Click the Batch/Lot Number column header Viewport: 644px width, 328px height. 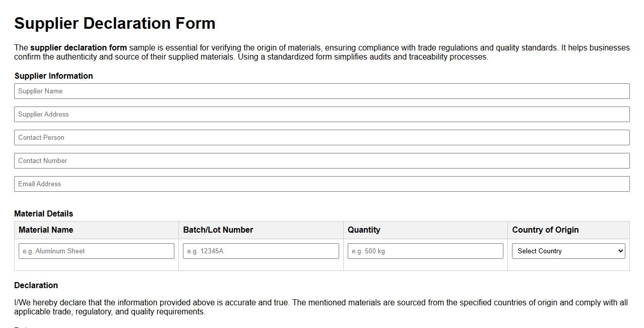coord(218,230)
